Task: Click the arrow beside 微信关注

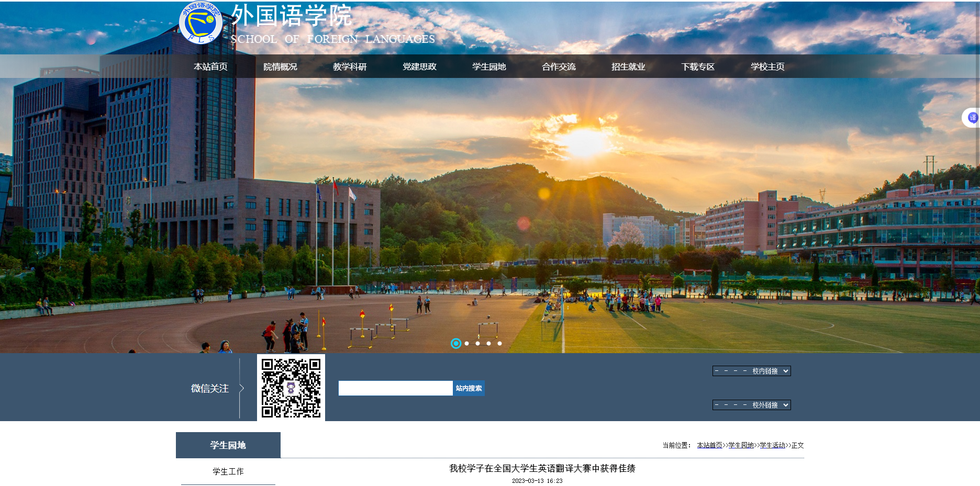Action: point(241,388)
